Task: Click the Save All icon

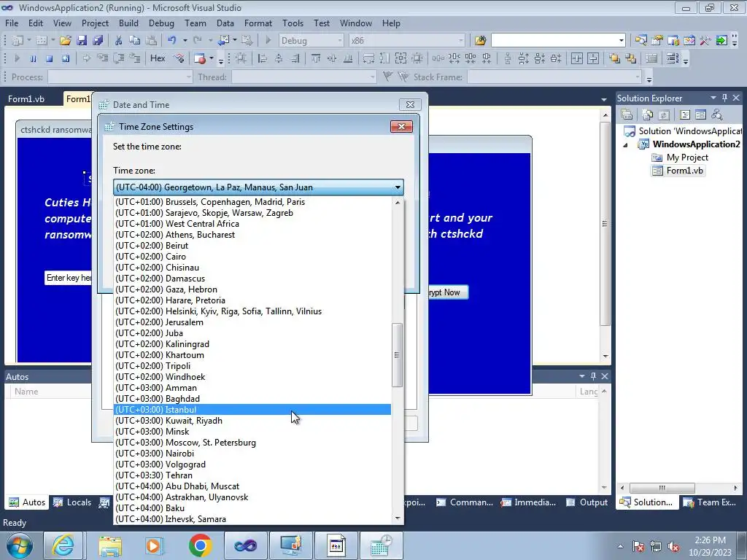Action: point(98,41)
